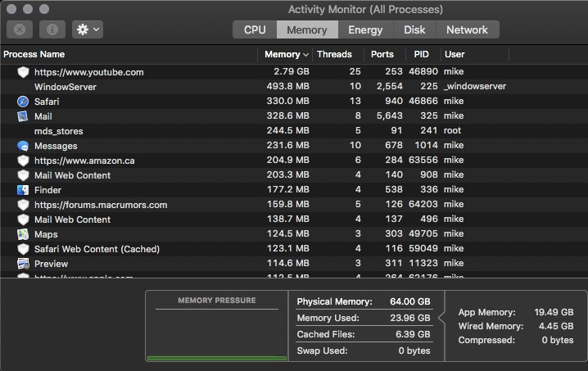Image resolution: width=588 pixels, height=371 pixels.
Task: Open the Network tab
Action: (x=467, y=29)
